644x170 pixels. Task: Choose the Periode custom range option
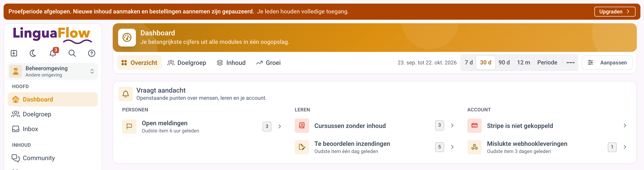[547, 62]
